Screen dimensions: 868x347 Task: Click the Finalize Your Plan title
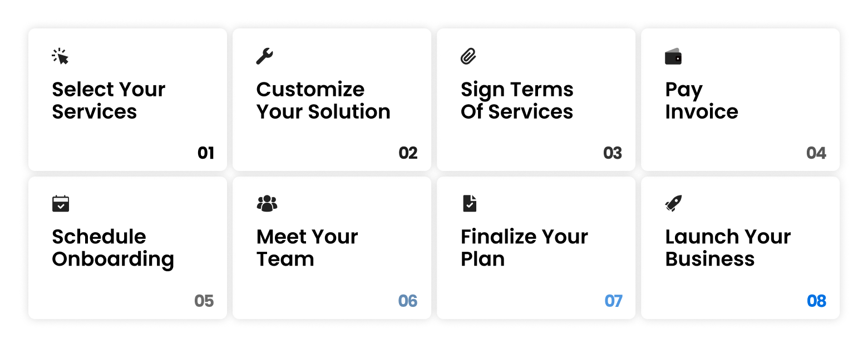(x=524, y=248)
